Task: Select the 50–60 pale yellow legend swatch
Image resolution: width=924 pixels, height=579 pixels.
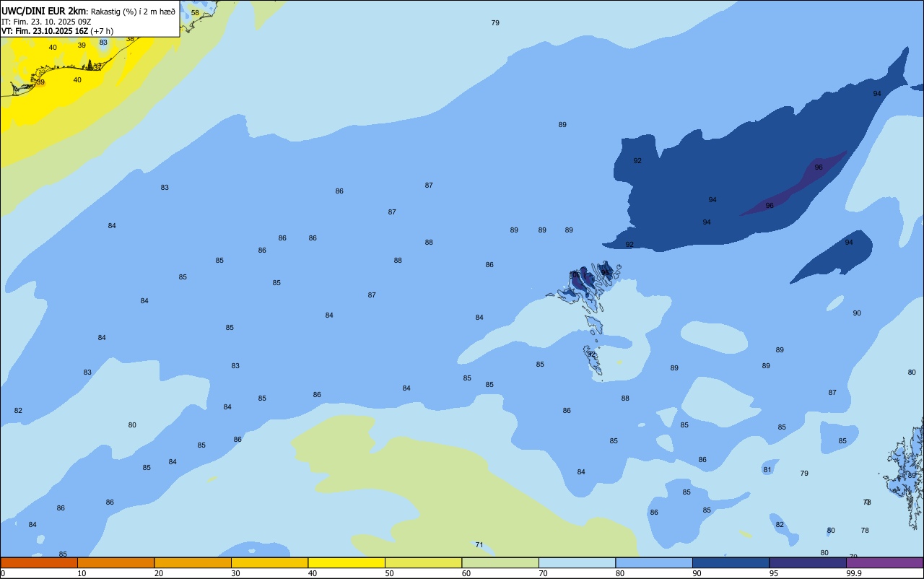Action: (x=423, y=562)
